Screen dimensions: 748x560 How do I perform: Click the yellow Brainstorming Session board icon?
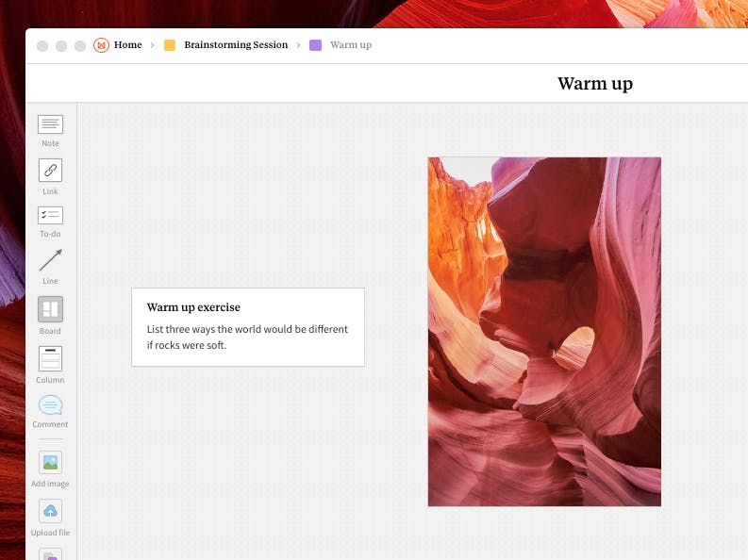(170, 45)
